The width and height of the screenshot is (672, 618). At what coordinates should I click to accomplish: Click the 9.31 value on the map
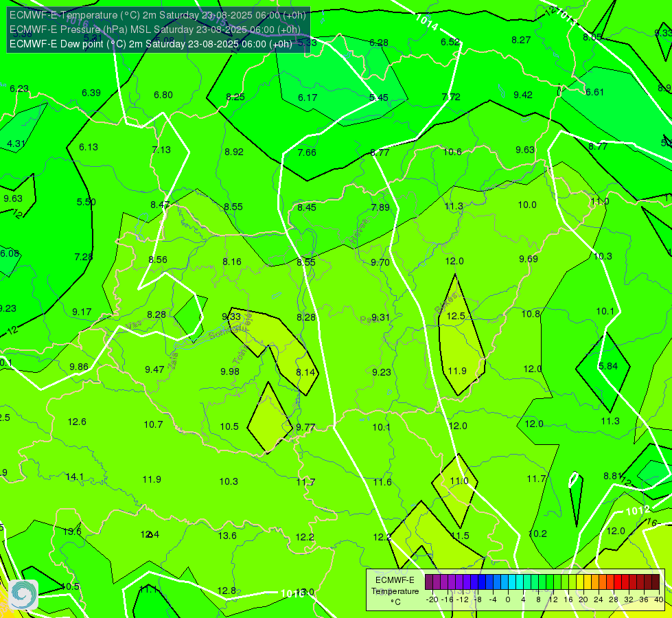pos(380,317)
